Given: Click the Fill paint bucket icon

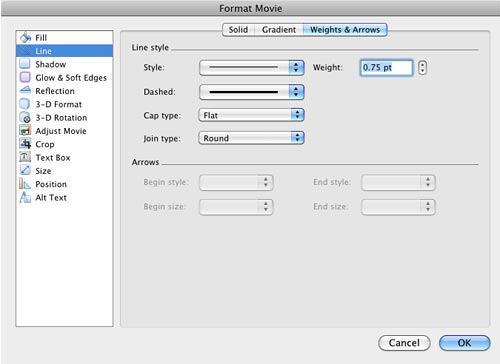Looking at the screenshot, I should [x=25, y=38].
